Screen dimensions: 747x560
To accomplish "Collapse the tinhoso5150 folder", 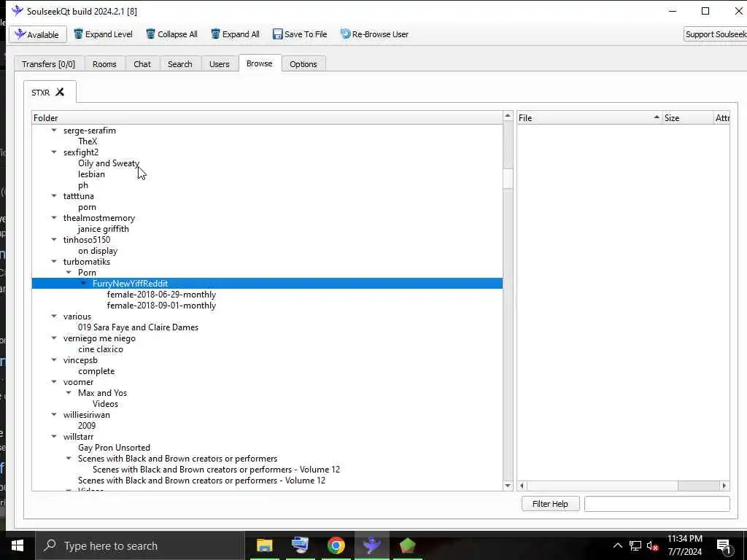I will 54,239.
